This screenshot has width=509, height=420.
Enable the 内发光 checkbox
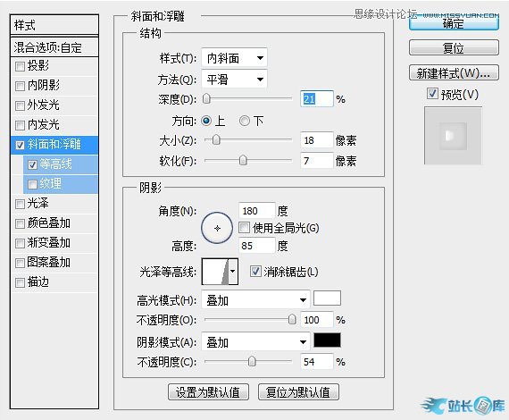coord(20,125)
